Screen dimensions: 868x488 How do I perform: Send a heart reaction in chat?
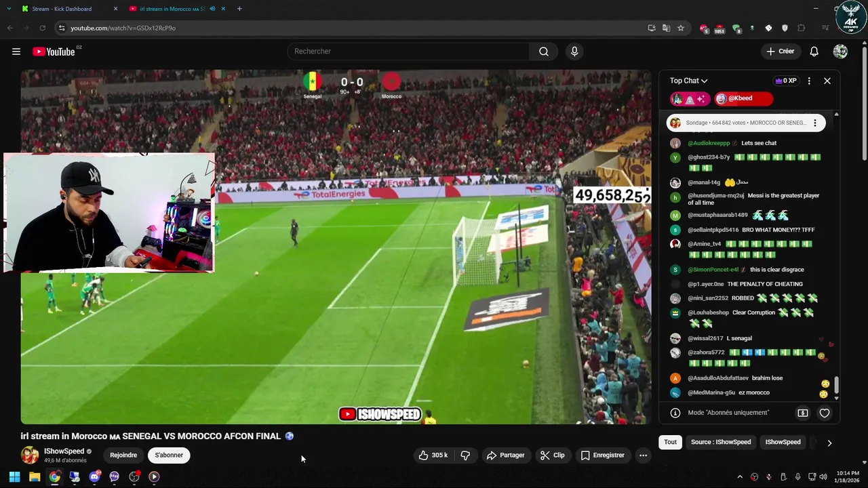point(825,413)
